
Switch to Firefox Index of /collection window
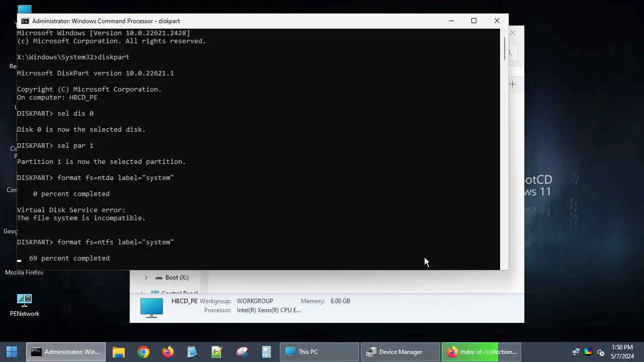(481, 351)
